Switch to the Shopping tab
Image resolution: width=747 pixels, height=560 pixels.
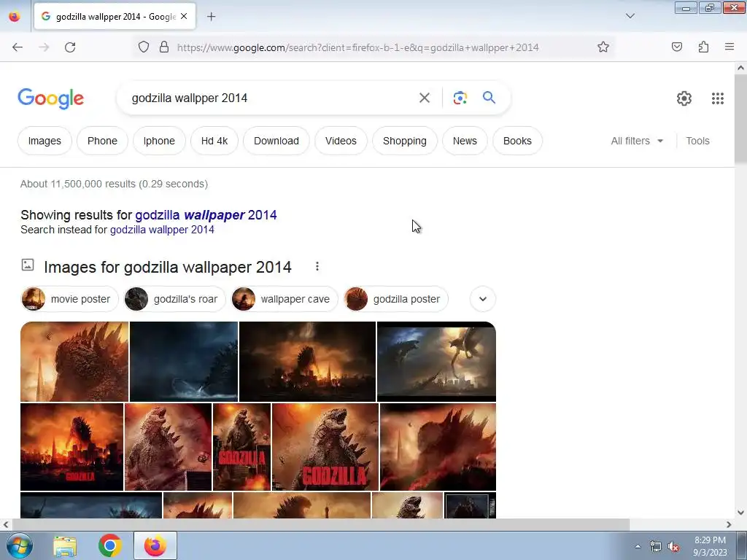click(x=404, y=141)
